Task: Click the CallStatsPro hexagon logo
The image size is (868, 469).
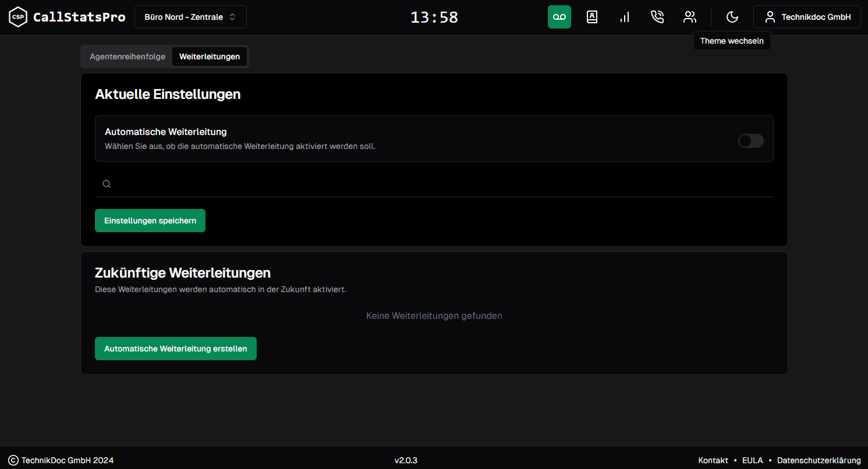Action: (18, 17)
